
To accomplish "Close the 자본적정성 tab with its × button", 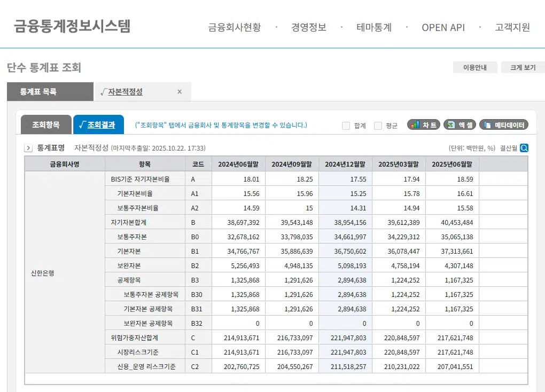I will pyautogui.click(x=181, y=91).
